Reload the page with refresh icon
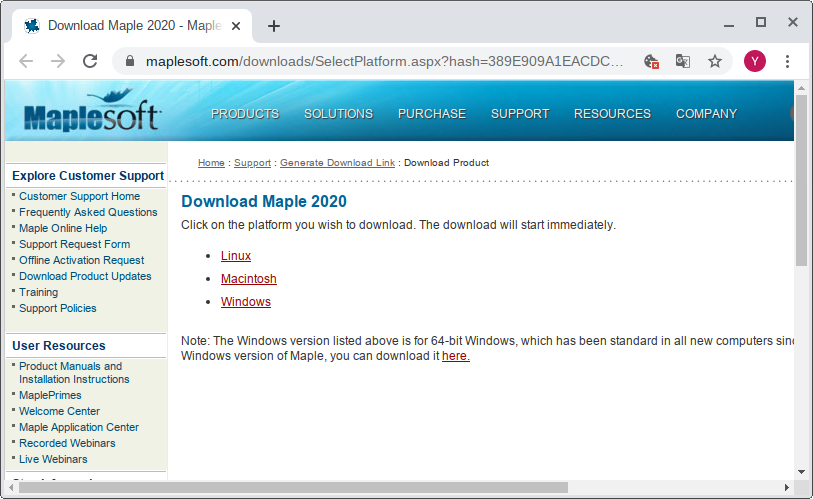Image resolution: width=813 pixels, height=499 pixels. (x=90, y=61)
